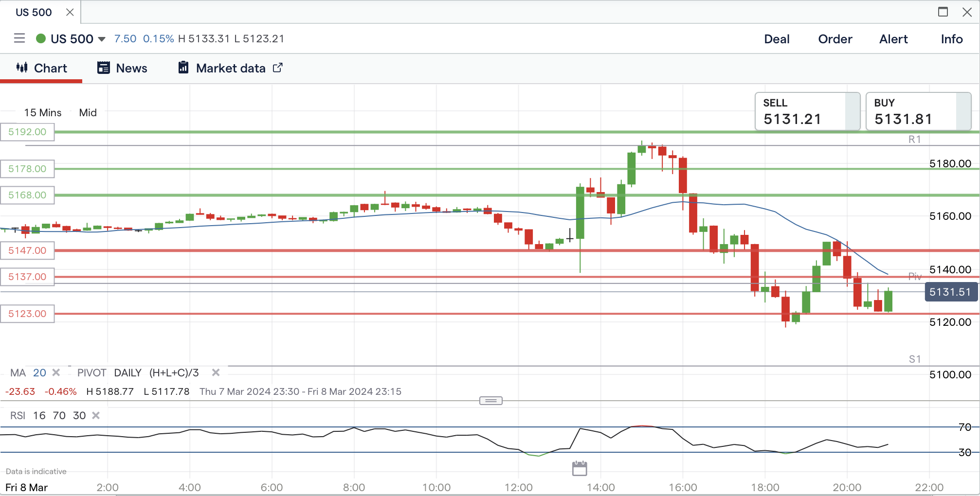Close the US 500 tab
The width and height of the screenshot is (980, 496).
[70, 12]
